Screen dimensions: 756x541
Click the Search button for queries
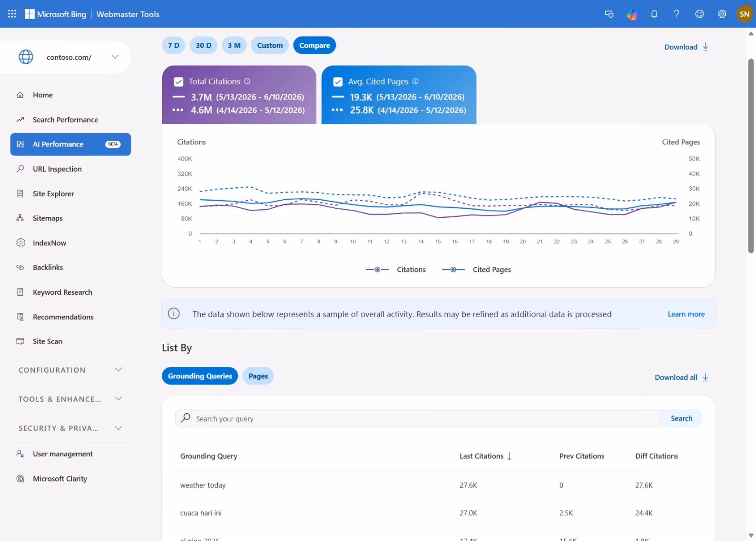(681, 418)
